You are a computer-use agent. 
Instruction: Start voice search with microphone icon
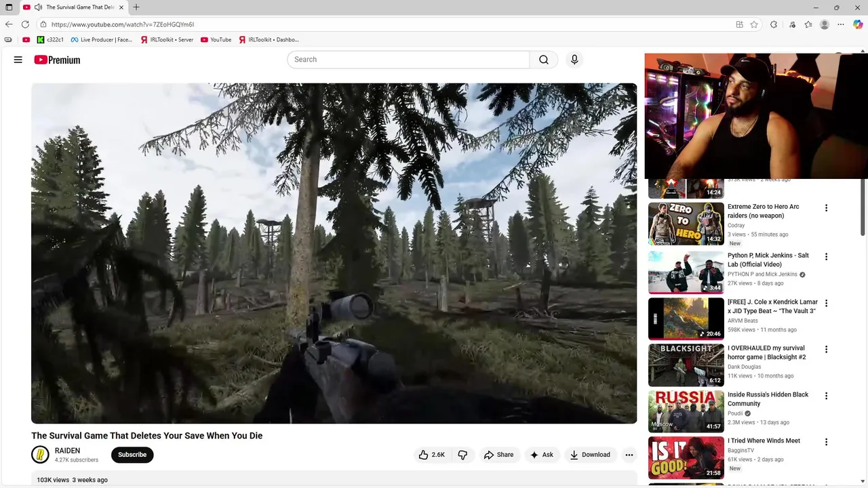tap(574, 60)
